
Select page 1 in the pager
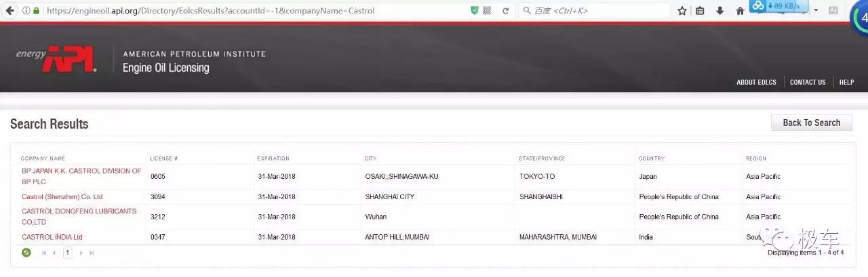click(x=68, y=253)
